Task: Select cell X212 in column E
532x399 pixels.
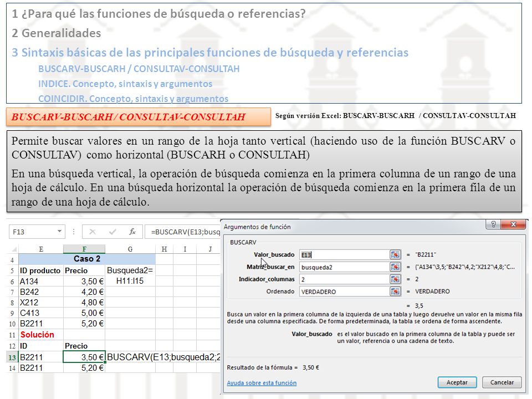Action: pos(41,303)
